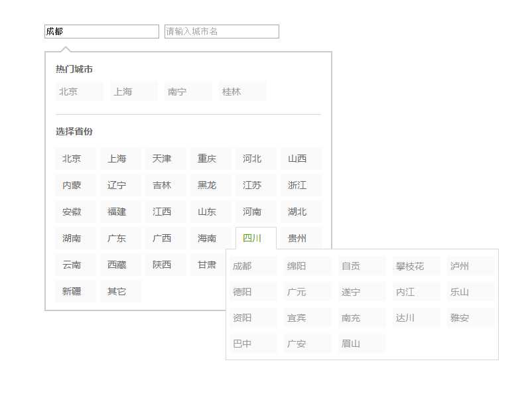Pick the city 遂宁
The image size is (532, 396).
[x=362, y=292]
